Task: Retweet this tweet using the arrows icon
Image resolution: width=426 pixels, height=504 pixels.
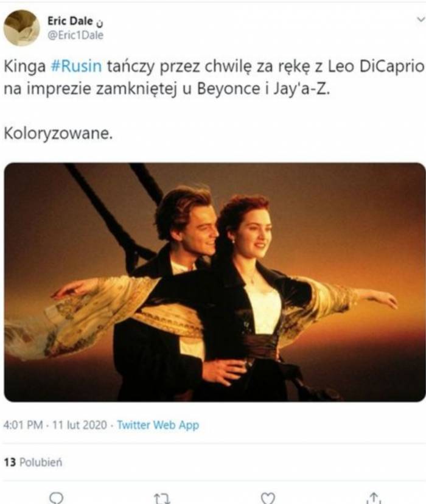Action: (162, 499)
